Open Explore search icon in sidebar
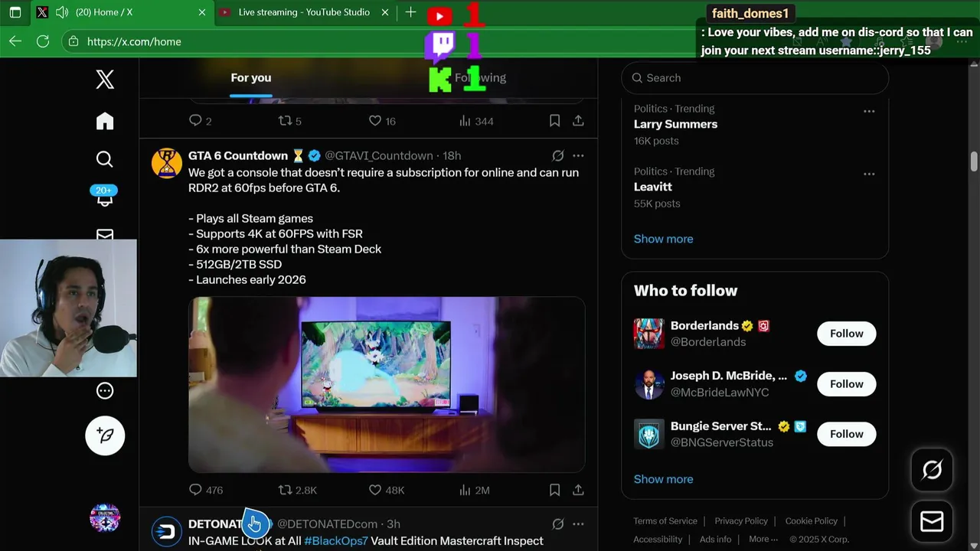This screenshot has width=980, height=551. (x=105, y=159)
